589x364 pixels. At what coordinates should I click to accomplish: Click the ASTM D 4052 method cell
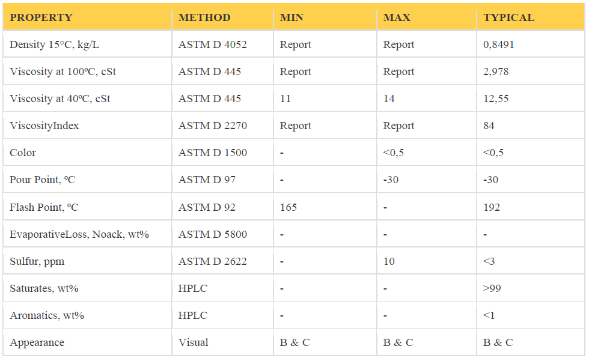[x=212, y=44]
